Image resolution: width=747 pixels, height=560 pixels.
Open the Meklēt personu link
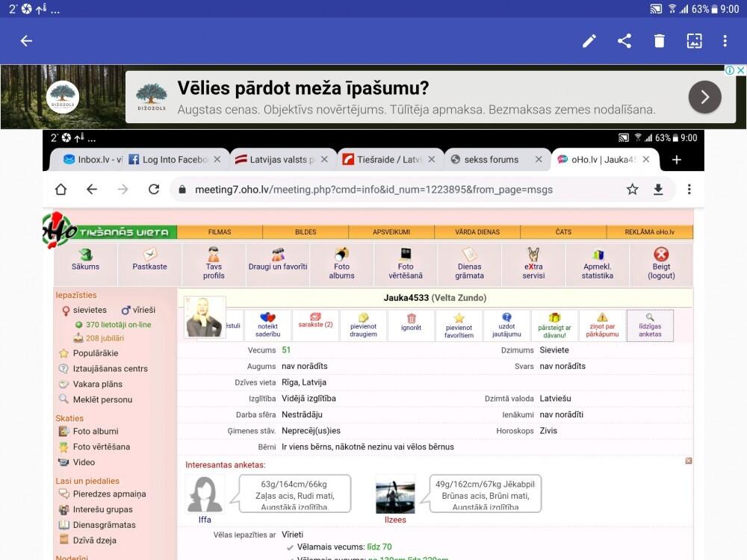click(x=102, y=399)
